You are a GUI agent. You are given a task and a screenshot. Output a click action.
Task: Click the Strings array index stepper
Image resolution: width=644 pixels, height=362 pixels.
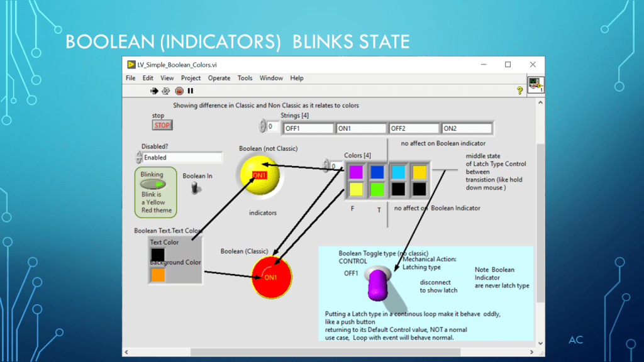coord(262,127)
